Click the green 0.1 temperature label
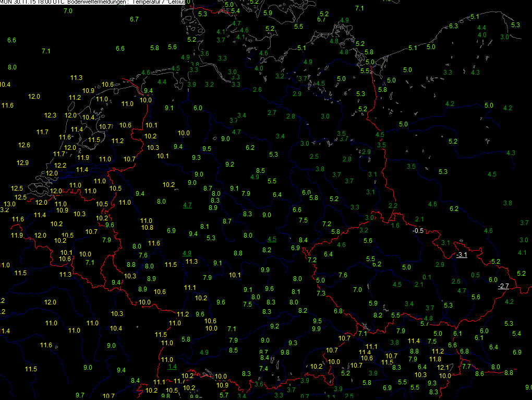 [x=427, y=277]
